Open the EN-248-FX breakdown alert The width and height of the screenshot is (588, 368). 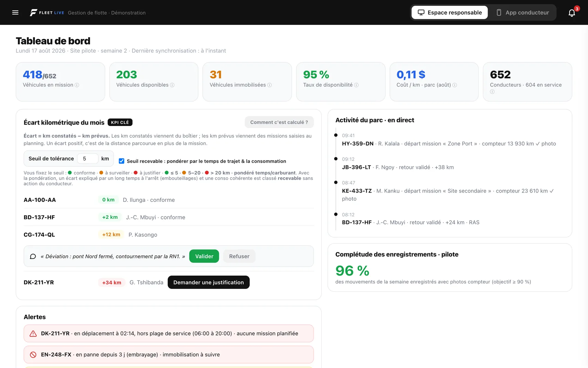click(169, 354)
